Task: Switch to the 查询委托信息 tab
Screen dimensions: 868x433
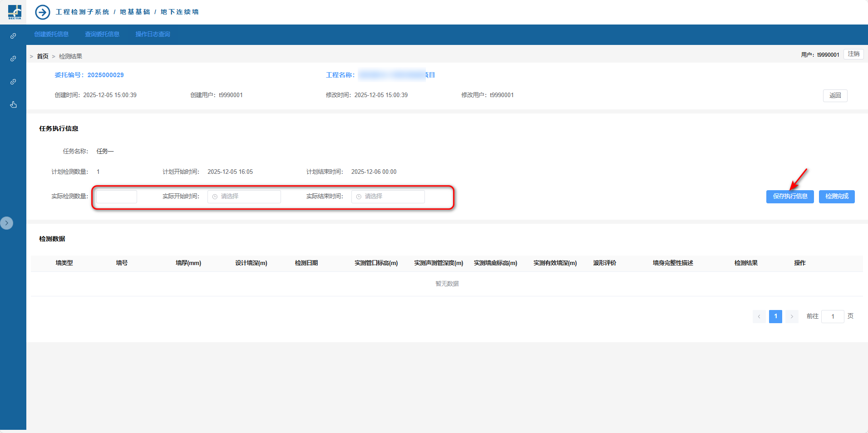Action: click(102, 34)
